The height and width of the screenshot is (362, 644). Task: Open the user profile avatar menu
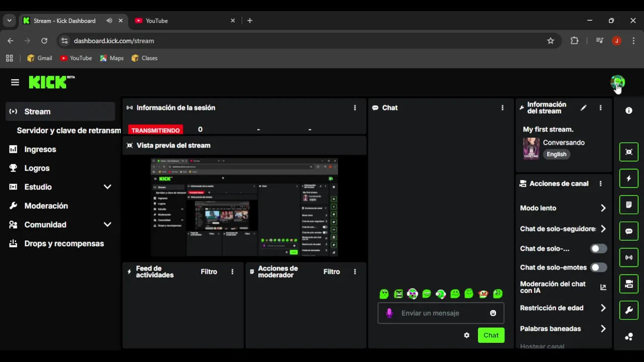(x=617, y=82)
